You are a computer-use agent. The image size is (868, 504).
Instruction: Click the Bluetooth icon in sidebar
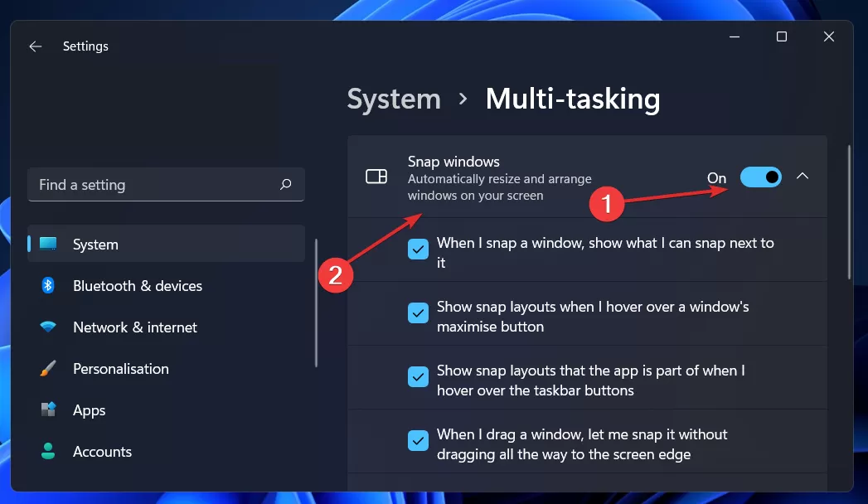(x=48, y=285)
